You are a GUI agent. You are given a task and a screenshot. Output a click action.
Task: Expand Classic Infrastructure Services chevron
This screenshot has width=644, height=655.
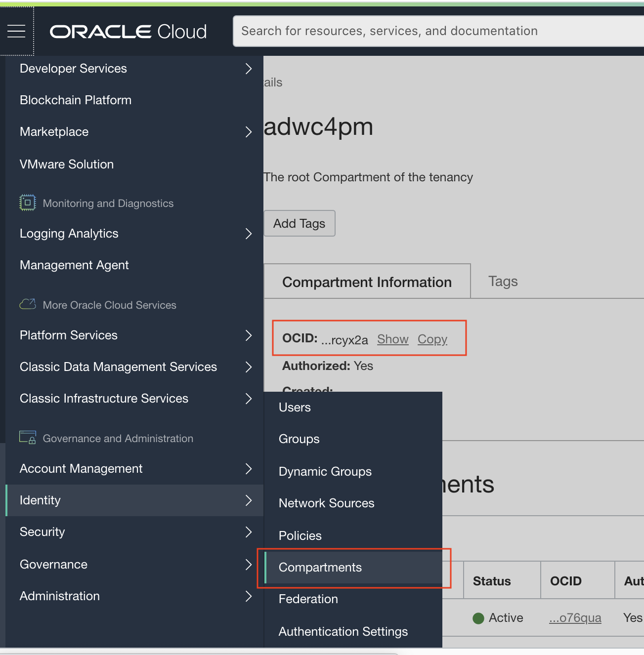click(x=249, y=399)
